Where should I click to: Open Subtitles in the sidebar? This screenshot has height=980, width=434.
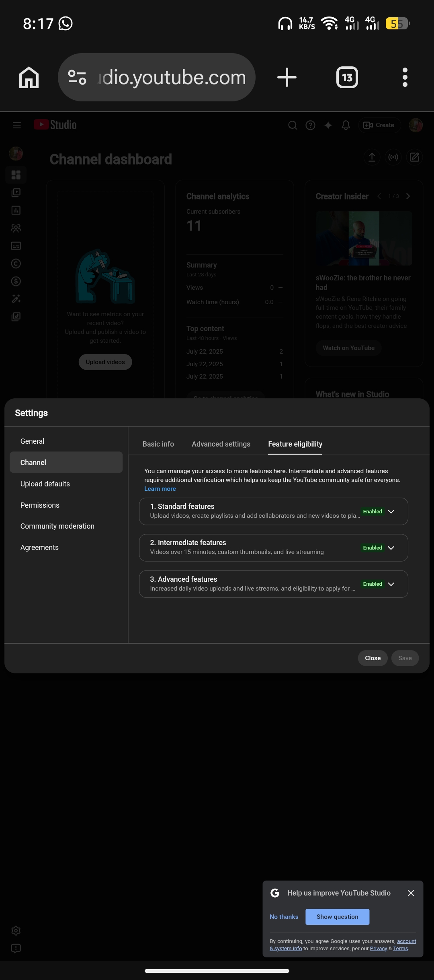(x=16, y=246)
